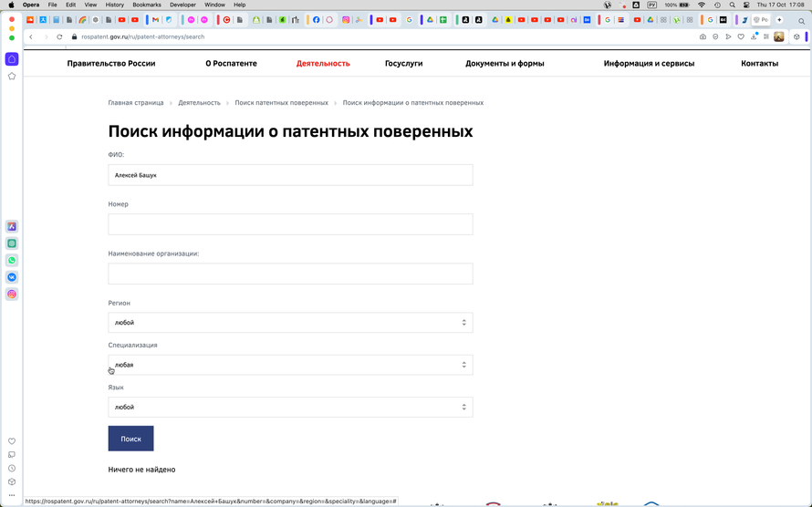The image size is (812, 507).
Task: Open the Деятельность navigation item
Action: click(323, 64)
